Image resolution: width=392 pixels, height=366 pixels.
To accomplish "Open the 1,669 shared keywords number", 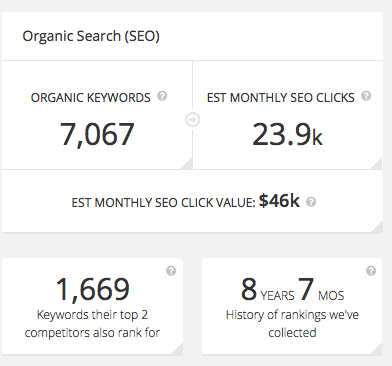I will [x=93, y=289].
